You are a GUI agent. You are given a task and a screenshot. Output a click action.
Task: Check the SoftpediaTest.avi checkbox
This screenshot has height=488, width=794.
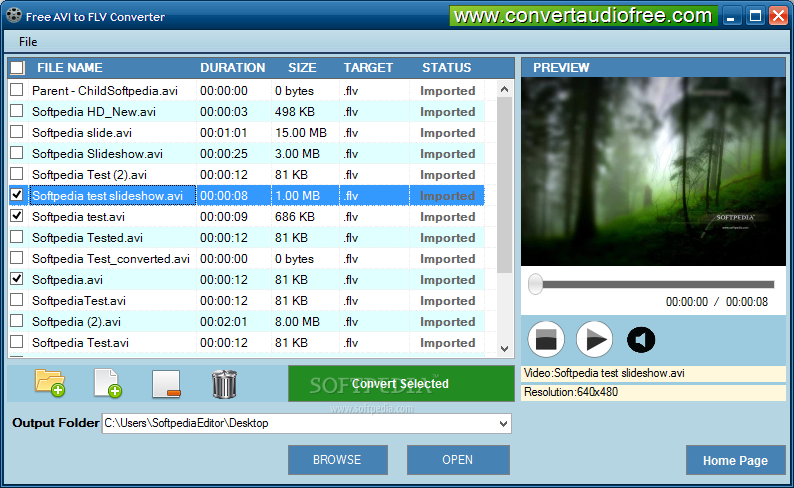(x=17, y=300)
